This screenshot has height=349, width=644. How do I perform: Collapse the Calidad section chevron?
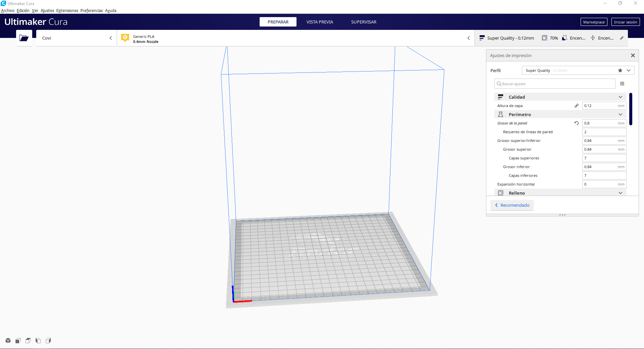[x=621, y=97]
